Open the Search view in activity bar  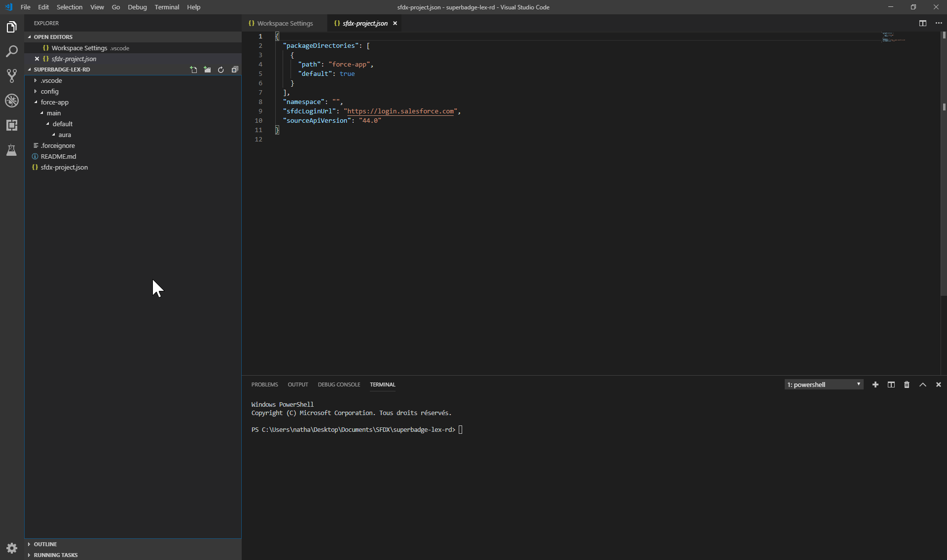[12, 51]
